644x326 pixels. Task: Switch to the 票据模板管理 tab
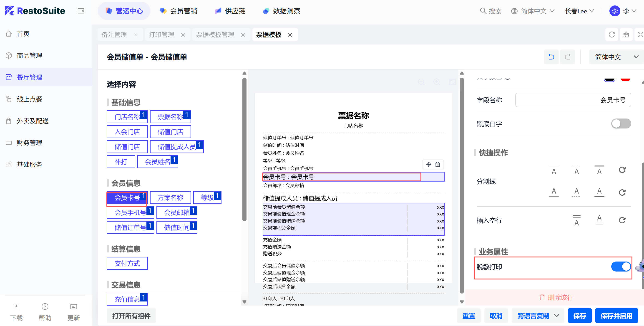tap(215, 35)
